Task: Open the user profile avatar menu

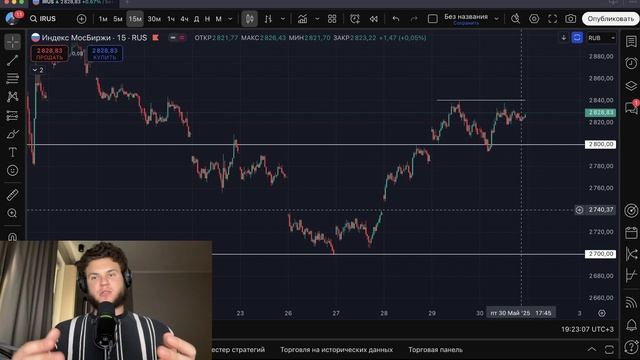Action: [12, 19]
